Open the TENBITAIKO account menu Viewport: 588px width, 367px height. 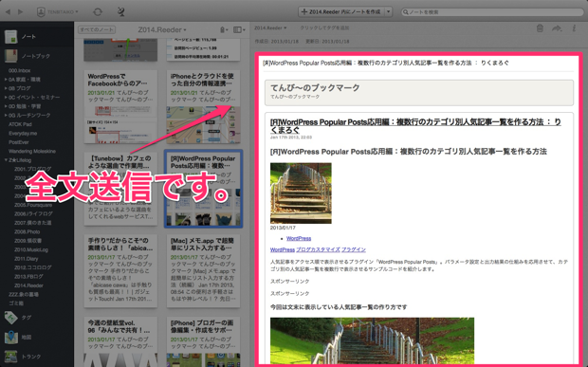click(x=57, y=12)
